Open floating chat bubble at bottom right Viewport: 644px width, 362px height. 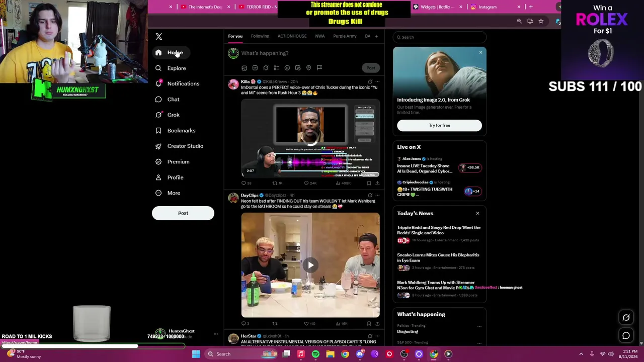tap(626, 335)
